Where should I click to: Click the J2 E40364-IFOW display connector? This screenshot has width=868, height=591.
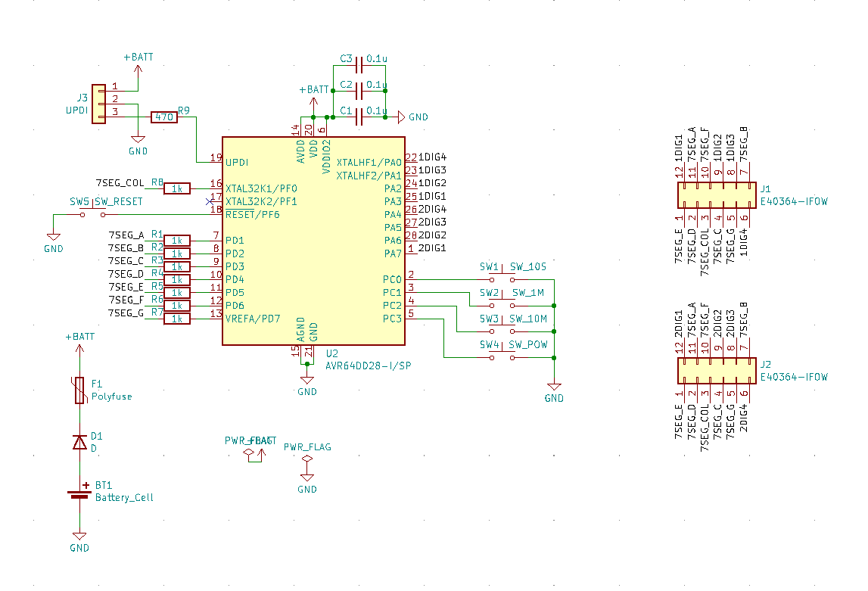click(x=714, y=372)
